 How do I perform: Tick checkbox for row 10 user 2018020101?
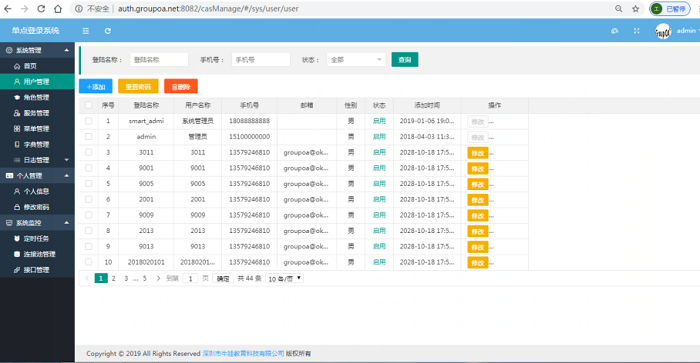(88, 262)
